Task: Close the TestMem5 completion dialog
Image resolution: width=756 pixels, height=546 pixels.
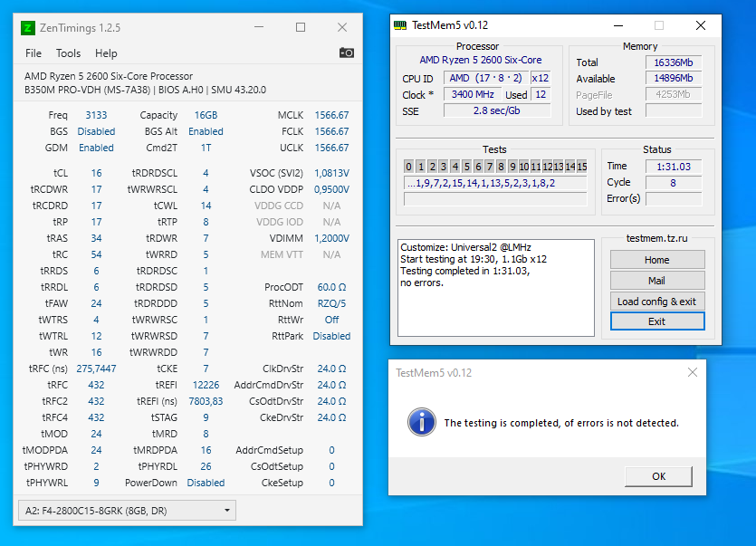Action: (693, 372)
